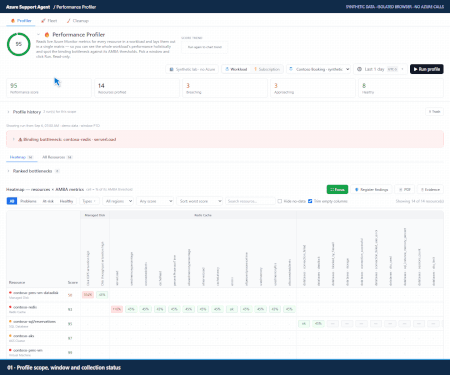This screenshot has height=375, width=450.
Task: Click the Redis Cache column group header
Action: tap(203, 215)
